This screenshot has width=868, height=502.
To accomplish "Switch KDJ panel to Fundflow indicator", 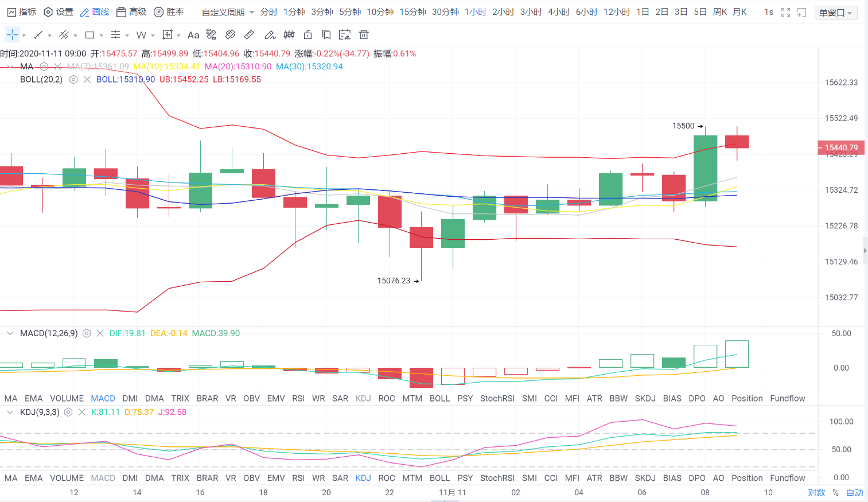I will point(788,478).
